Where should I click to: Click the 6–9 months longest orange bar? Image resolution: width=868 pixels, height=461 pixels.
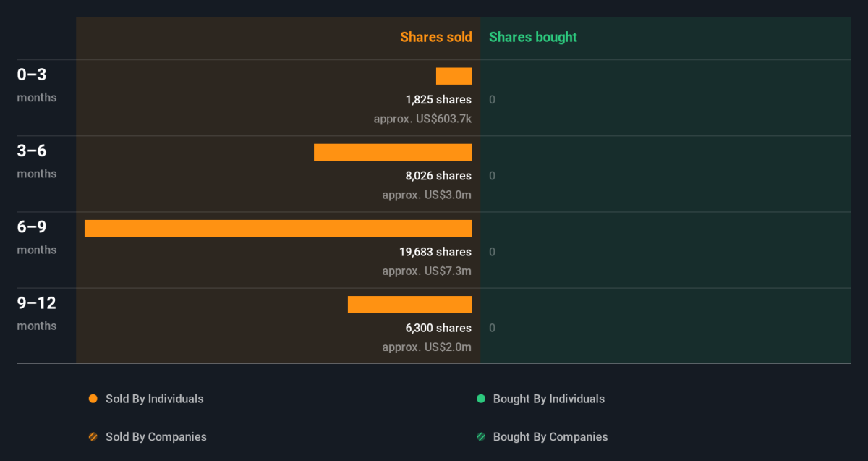coord(278,228)
